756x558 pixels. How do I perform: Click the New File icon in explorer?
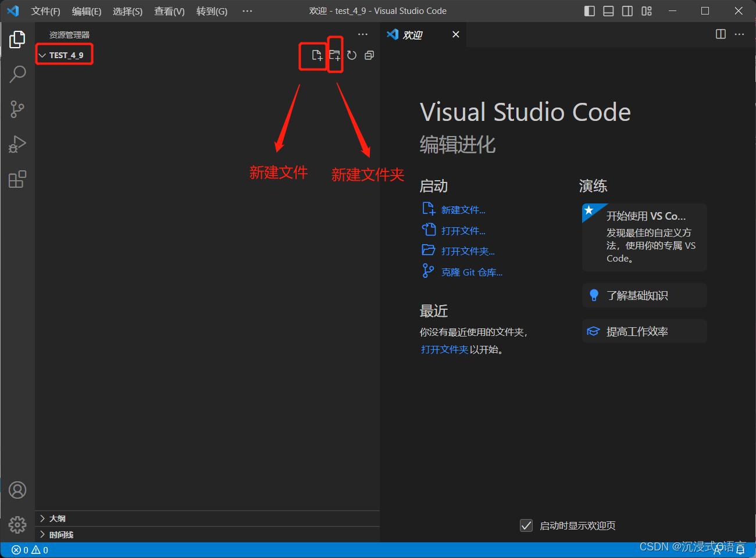[317, 55]
